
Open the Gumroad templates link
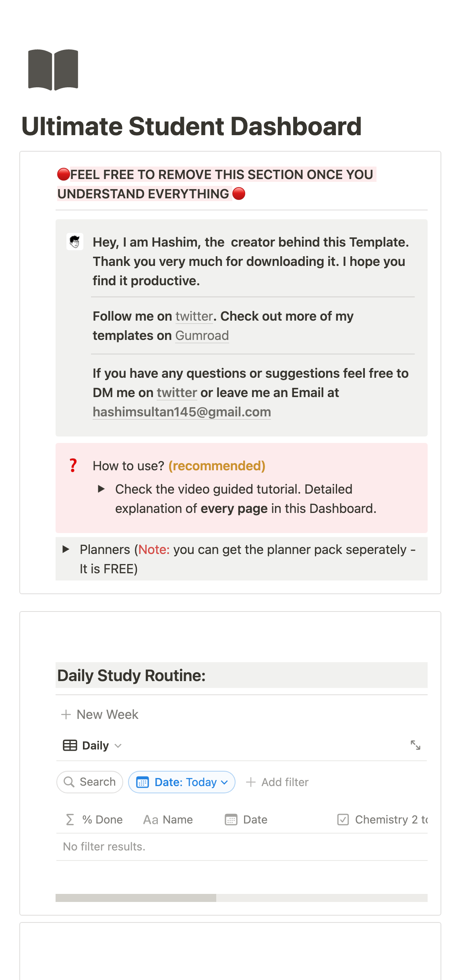click(x=202, y=336)
